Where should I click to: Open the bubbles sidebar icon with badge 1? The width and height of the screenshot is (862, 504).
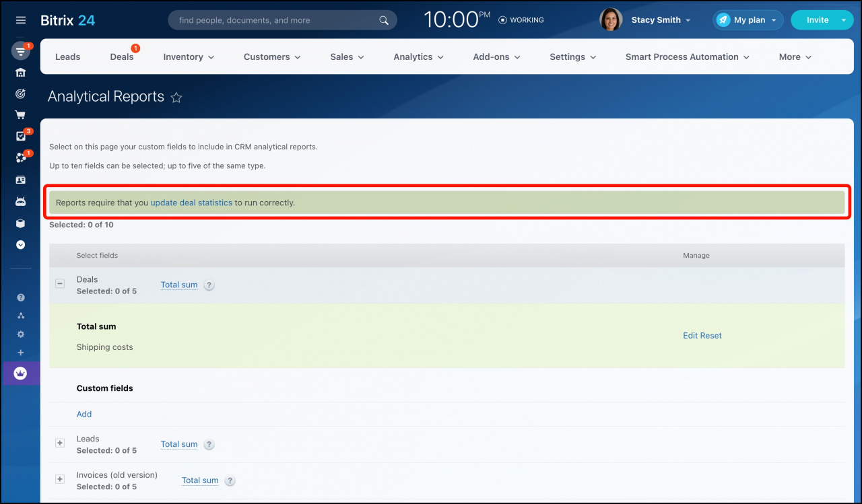click(x=20, y=157)
